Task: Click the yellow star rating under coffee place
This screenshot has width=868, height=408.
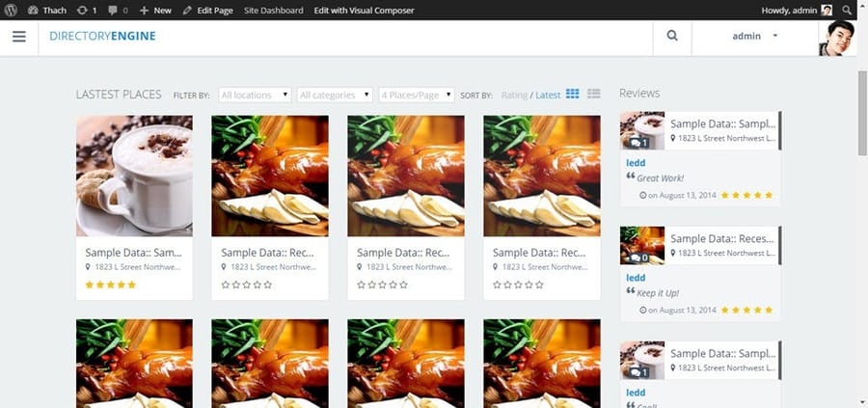Action: 110,285
